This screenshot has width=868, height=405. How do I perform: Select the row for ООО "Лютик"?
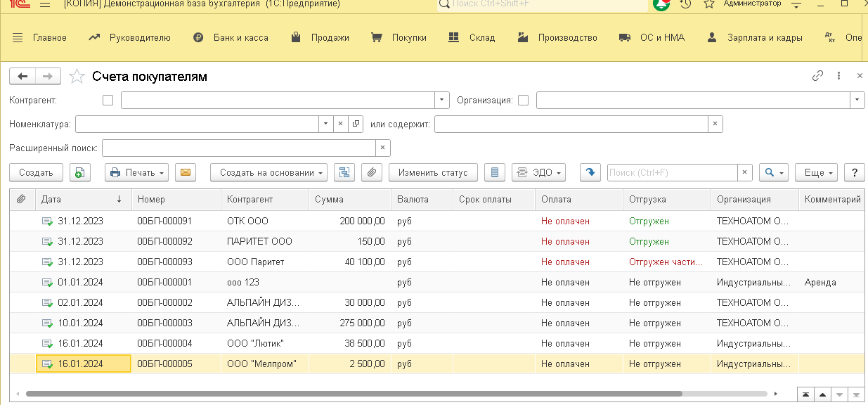point(436,343)
